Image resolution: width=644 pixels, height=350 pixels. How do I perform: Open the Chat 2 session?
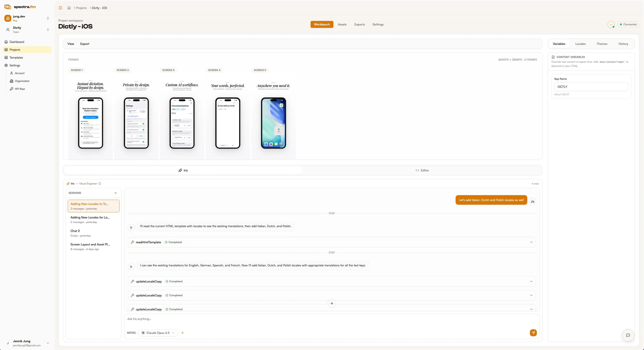pos(93,233)
